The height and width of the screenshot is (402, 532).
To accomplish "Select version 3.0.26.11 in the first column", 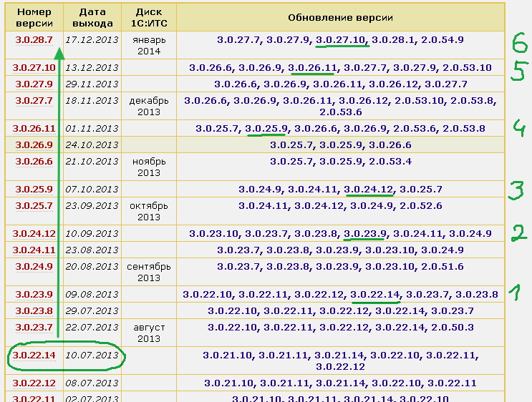I will click(x=34, y=129).
